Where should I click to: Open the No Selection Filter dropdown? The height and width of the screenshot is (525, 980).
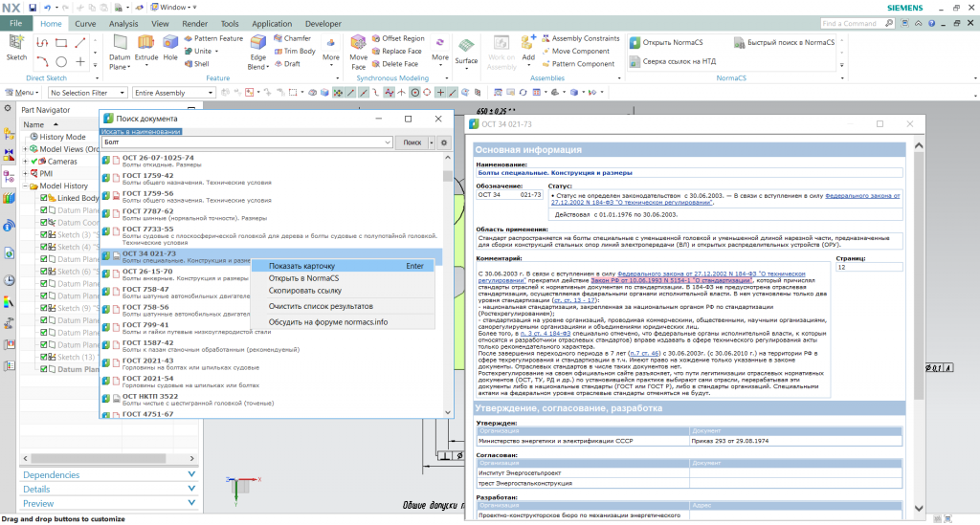pos(87,93)
